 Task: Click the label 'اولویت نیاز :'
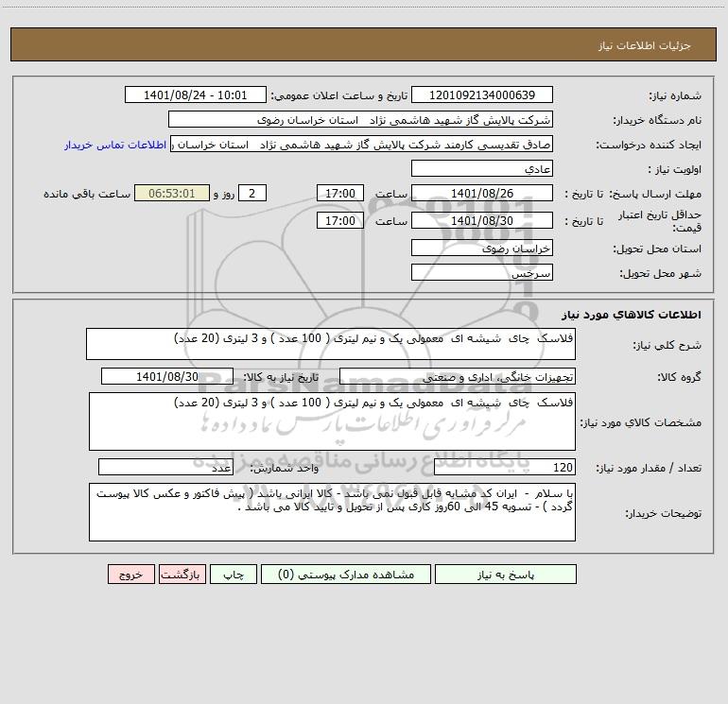675,169
